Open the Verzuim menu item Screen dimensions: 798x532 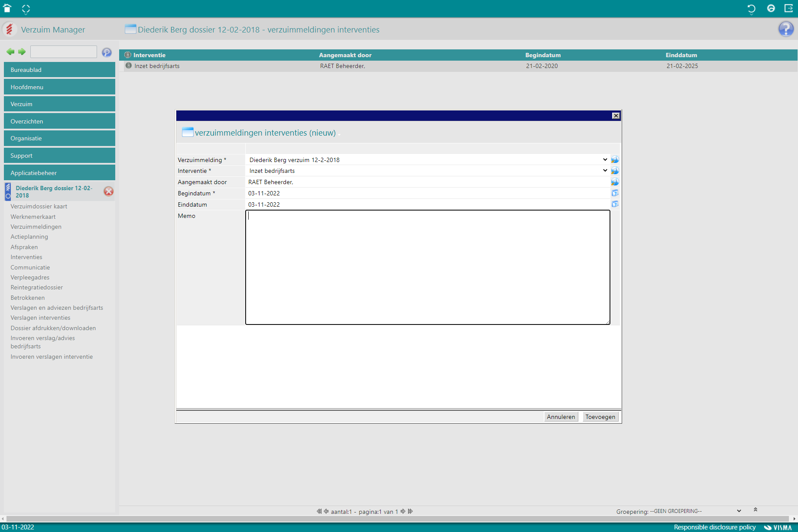[x=59, y=104]
